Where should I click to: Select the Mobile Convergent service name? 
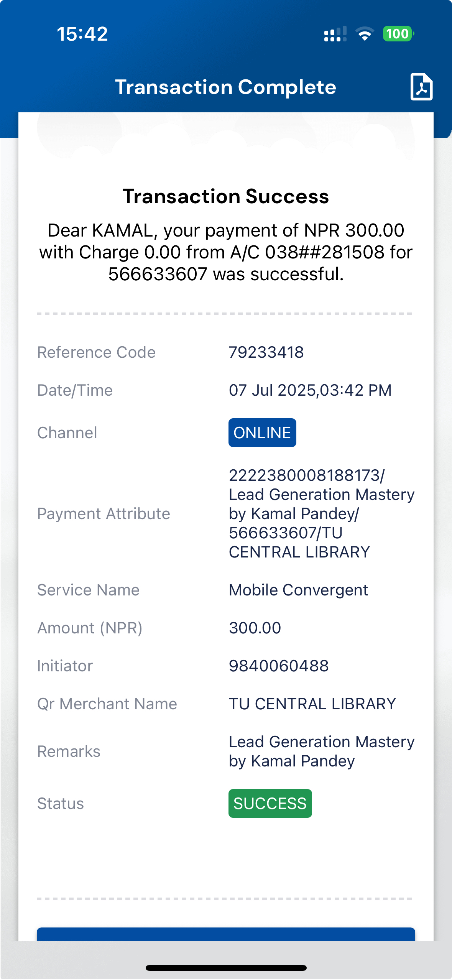point(298,590)
